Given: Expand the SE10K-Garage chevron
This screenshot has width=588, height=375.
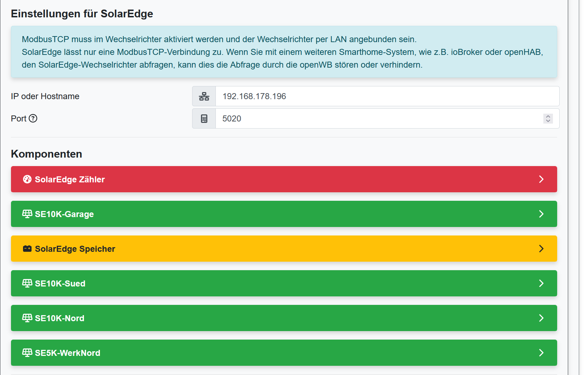Looking at the screenshot, I should (x=541, y=214).
